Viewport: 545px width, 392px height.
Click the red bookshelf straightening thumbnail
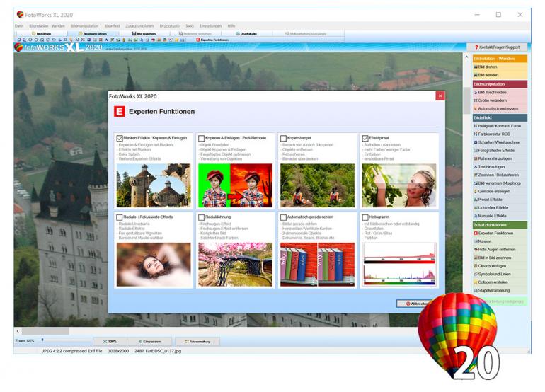coord(317,265)
